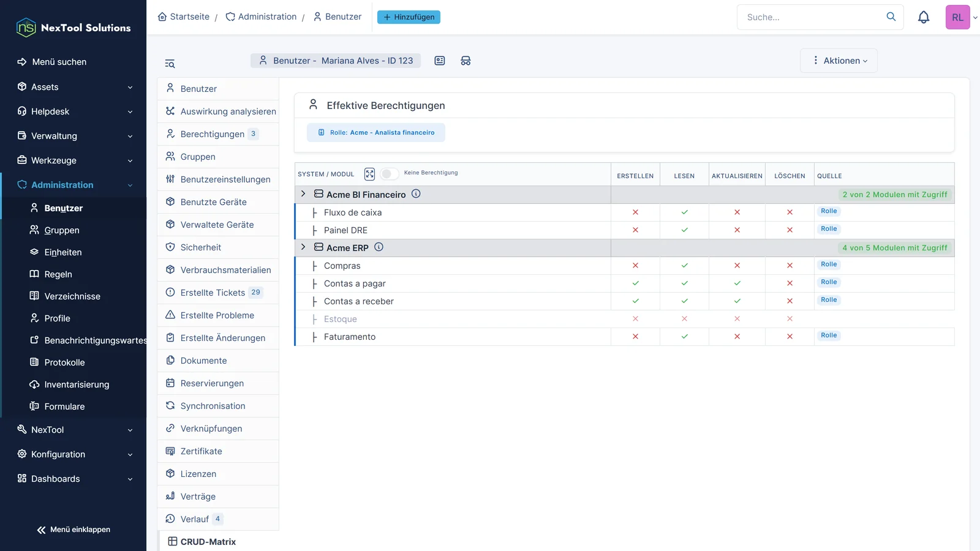The image size is (980, 551).
Task: Click the info icon next to Acme BI Financeiro
Action: (x=416, y=194)
